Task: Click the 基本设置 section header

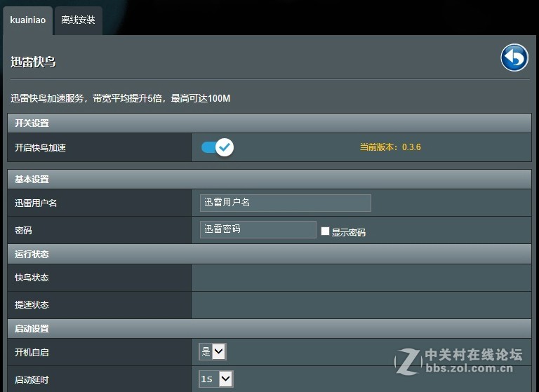Action: pyautogui.click(x=269, y=179)
